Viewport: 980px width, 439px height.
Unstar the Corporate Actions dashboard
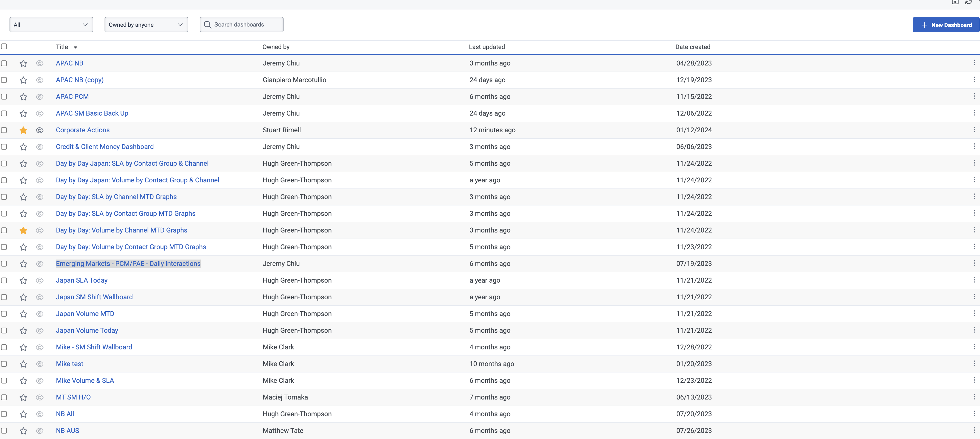tap(23, 130)
